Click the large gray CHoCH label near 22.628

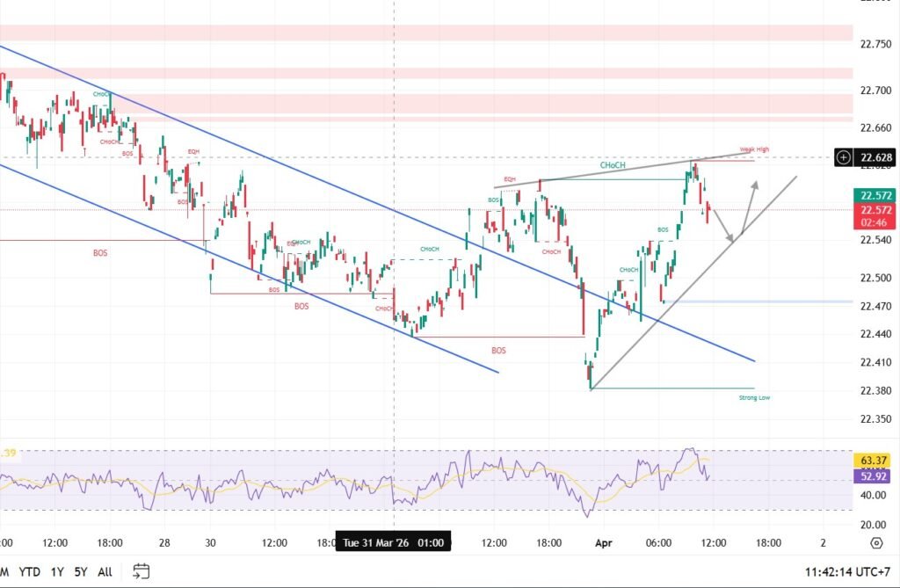(x=613, y=165)
